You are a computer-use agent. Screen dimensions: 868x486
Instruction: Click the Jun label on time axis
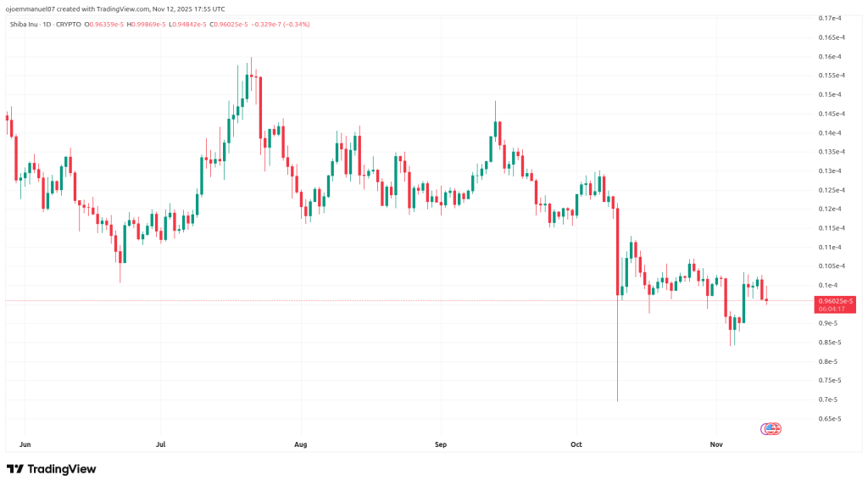[24, 444]
